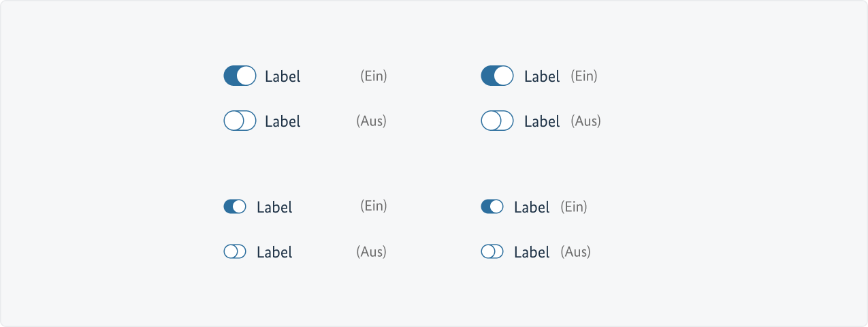The image size is (868, 327).
Task: Click the (Aus) status of small left-column switch
Action: [x=371, y=251]
